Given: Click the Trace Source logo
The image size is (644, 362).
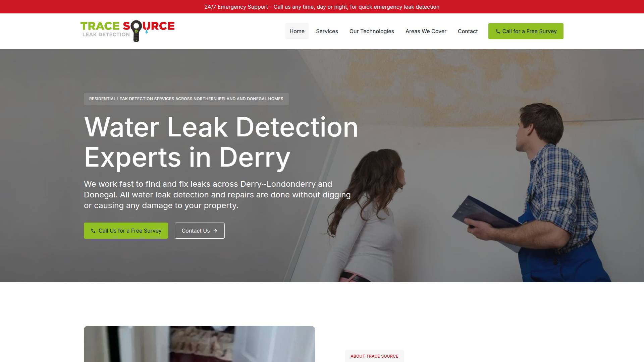Looking at the screenshot, I should tap(127, 31).
